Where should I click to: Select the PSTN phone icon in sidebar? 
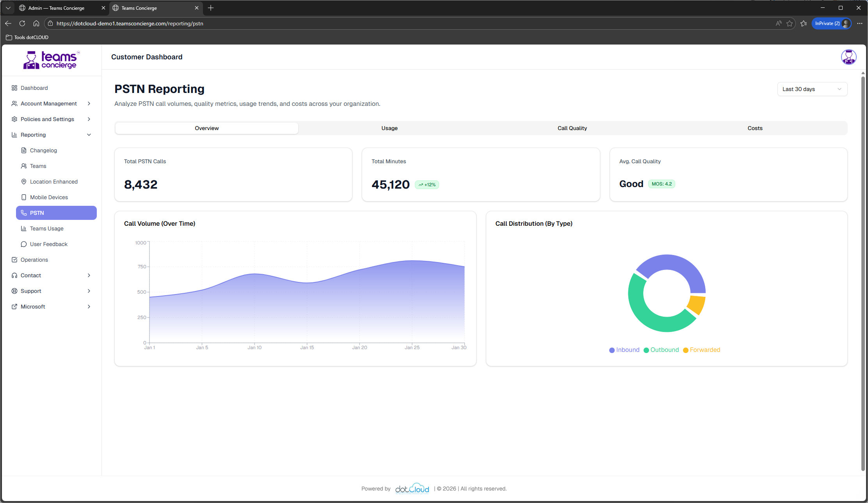pos(24,213)
